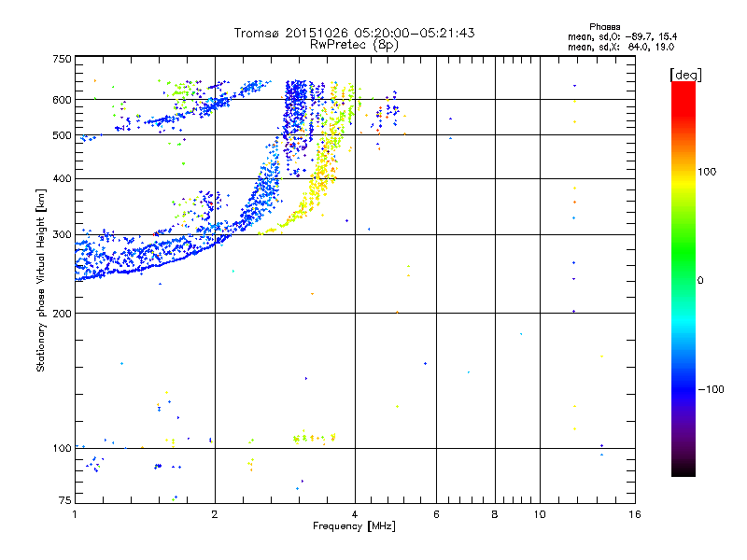Screen dimensions: 747x560
Task: Click the "4" frequency axis tick label
Action: (355, 514)
